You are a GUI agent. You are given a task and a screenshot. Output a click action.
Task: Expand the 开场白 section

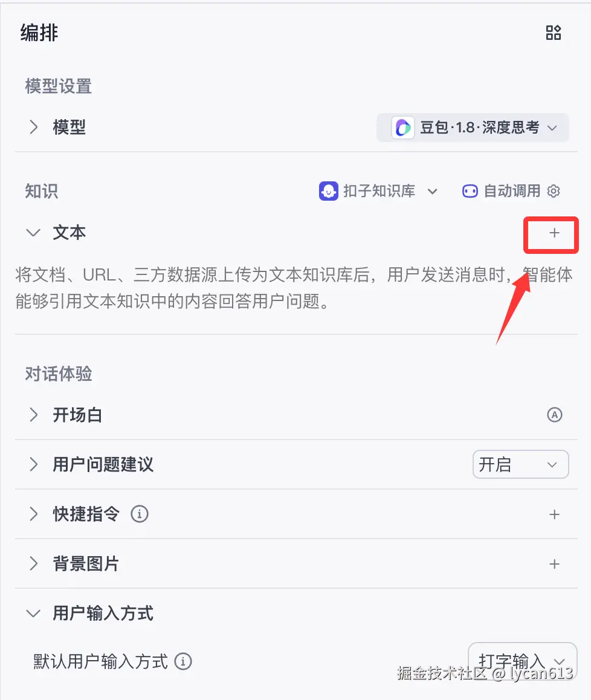point(33,415)
